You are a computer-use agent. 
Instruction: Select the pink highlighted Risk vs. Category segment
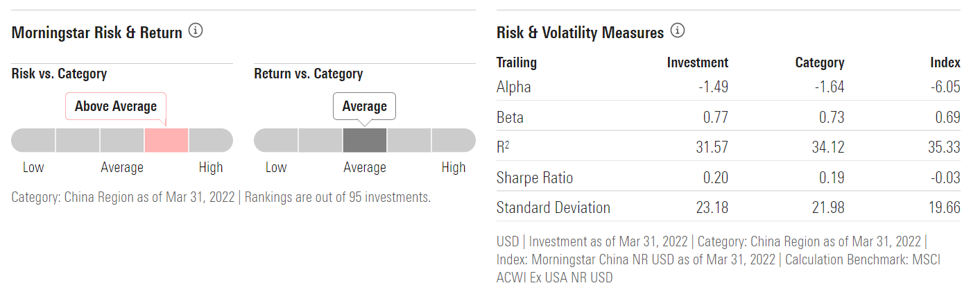tap(166, 140)
